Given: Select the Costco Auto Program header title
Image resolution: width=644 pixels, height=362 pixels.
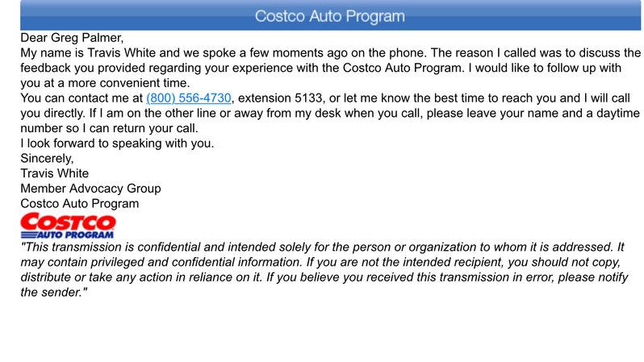Looking at the screenshot, I should [330, 16].
